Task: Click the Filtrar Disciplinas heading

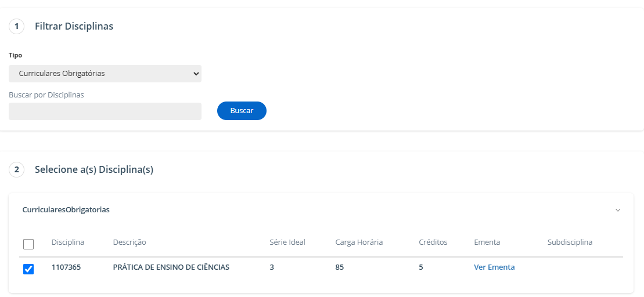Action: click(x=74, y=26)
